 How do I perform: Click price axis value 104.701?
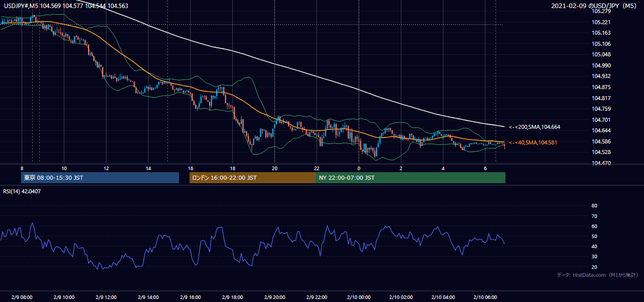coord(601,120)
